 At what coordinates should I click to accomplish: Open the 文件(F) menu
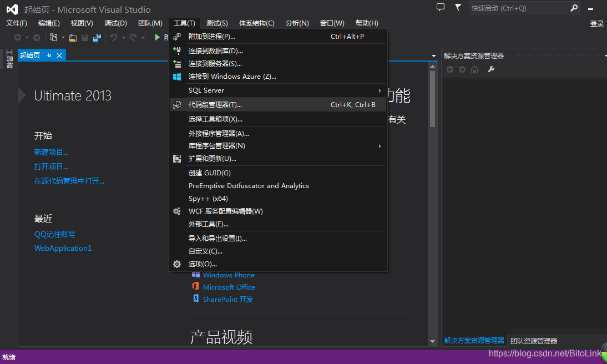[17, 23]
